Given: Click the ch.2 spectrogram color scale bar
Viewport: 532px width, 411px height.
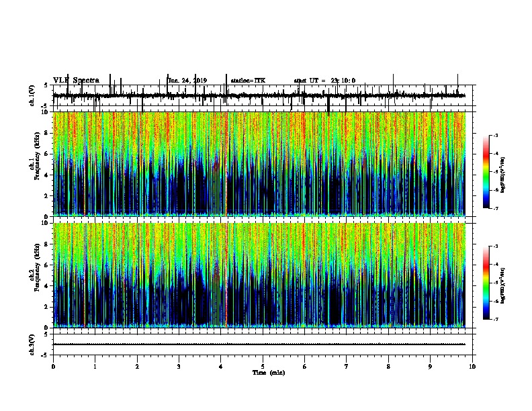Looking at the screenshot, I should 486,283.
